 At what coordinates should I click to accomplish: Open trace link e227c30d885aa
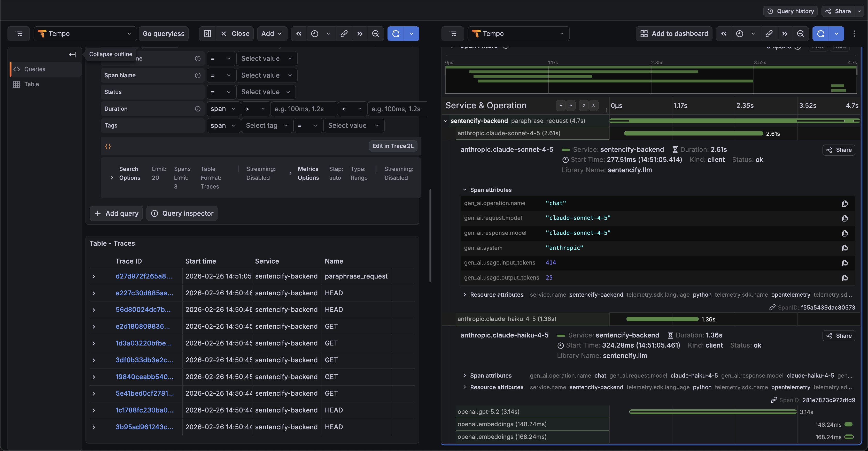(x=144, y=293)
